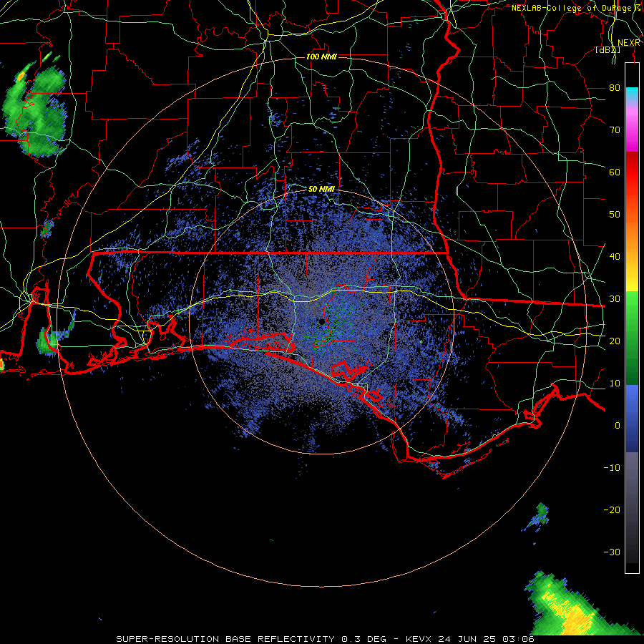
Task: Click the 20 value on the dBZ scale
Action: (x=615, y=341)
